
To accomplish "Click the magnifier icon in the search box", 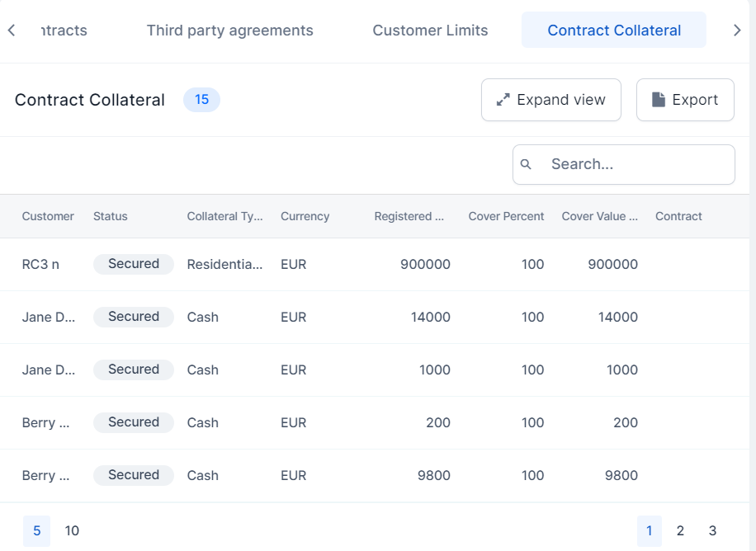I will (526, 165).
